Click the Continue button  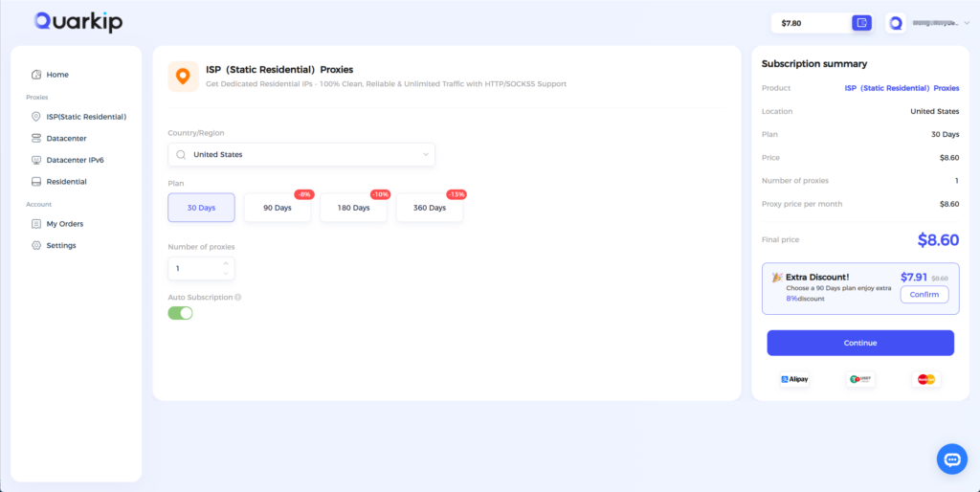(860, 344)
